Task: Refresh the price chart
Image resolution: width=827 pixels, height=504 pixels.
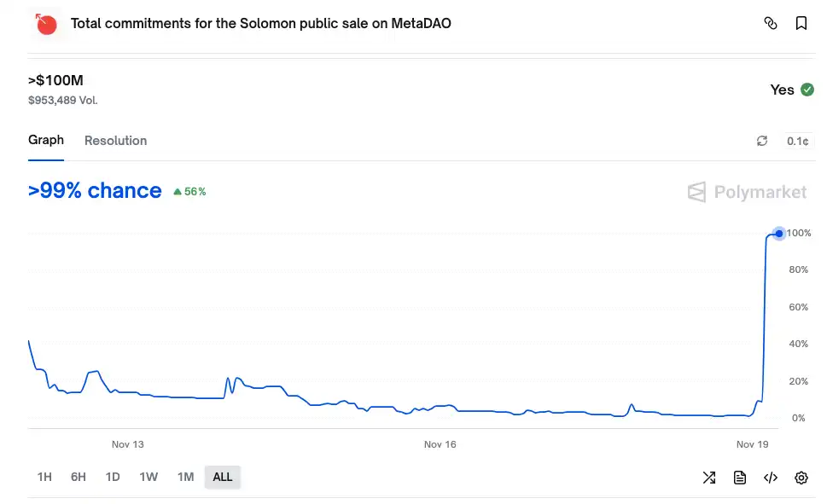Action: [761, 141]
